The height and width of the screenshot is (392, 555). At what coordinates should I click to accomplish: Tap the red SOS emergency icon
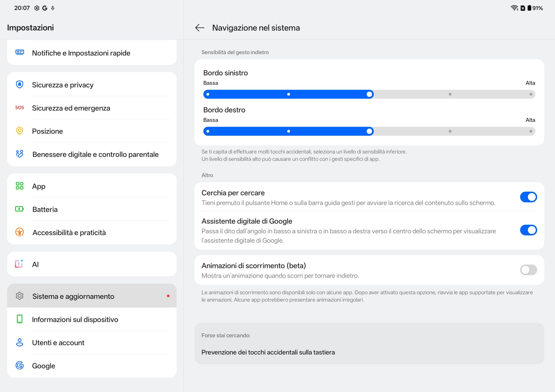[20, 108]
